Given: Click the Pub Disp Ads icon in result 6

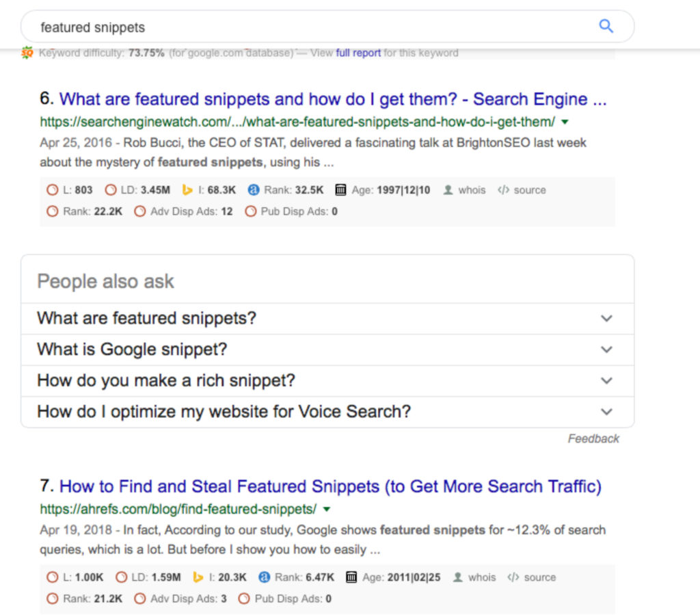Looking at the screenshot, I should [x=250, y=211].
